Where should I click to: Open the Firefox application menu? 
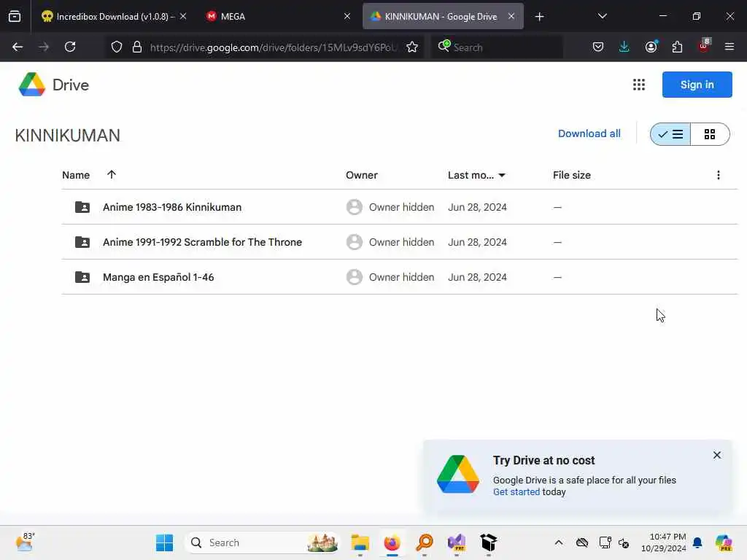(729, 47)
